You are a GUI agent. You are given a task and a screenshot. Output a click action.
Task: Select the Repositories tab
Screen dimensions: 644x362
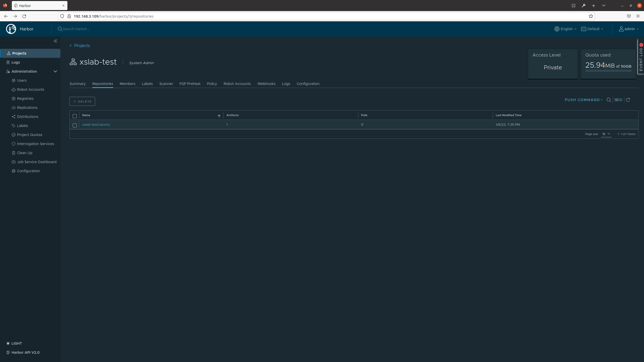tap(103, 84)
